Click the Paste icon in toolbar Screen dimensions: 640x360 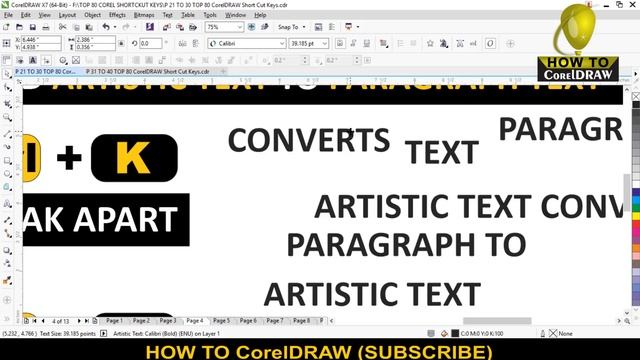[89, 27]
